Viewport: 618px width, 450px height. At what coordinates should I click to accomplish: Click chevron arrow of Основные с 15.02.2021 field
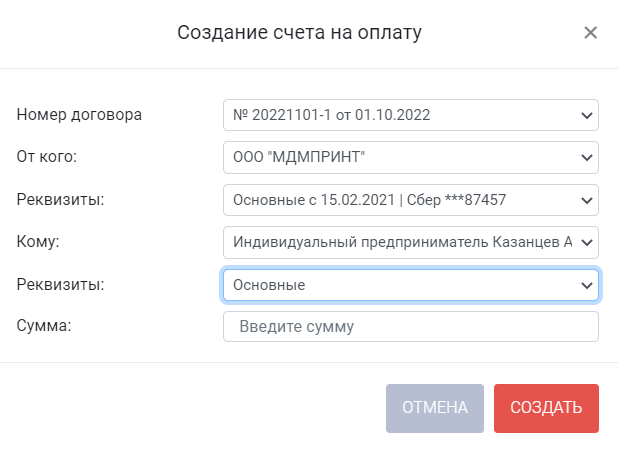587,200
